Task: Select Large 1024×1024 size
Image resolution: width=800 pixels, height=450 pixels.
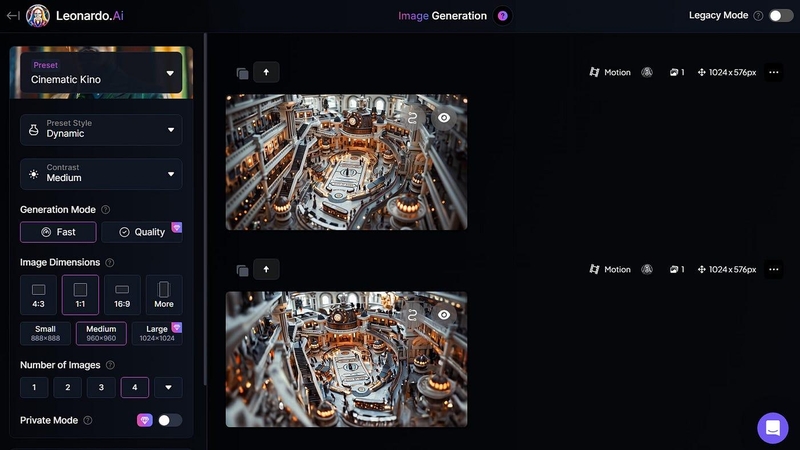Action: pyautogui.click(x=157, y=334)
